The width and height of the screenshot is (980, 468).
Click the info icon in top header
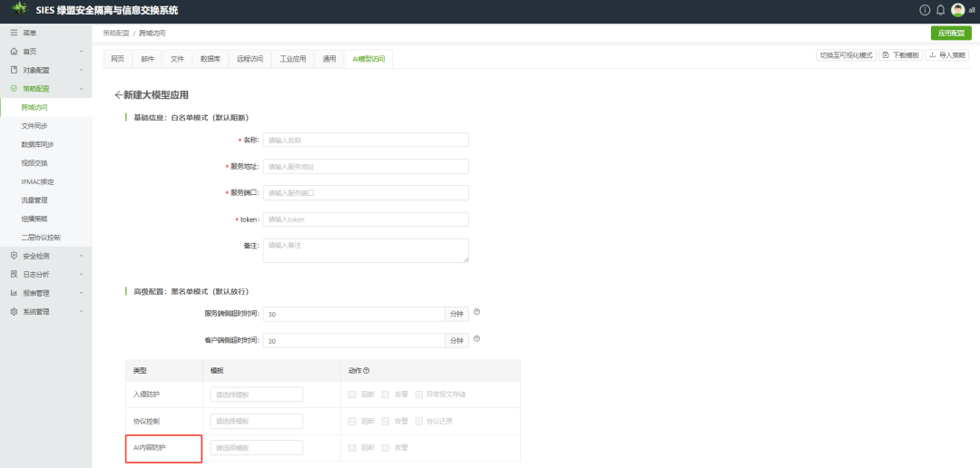coord(925,10)
